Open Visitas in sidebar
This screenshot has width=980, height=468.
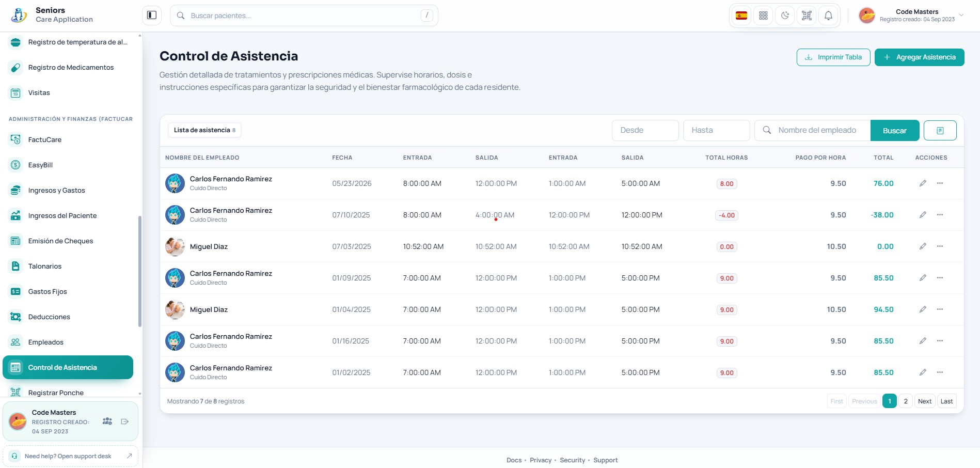point(68,93)
